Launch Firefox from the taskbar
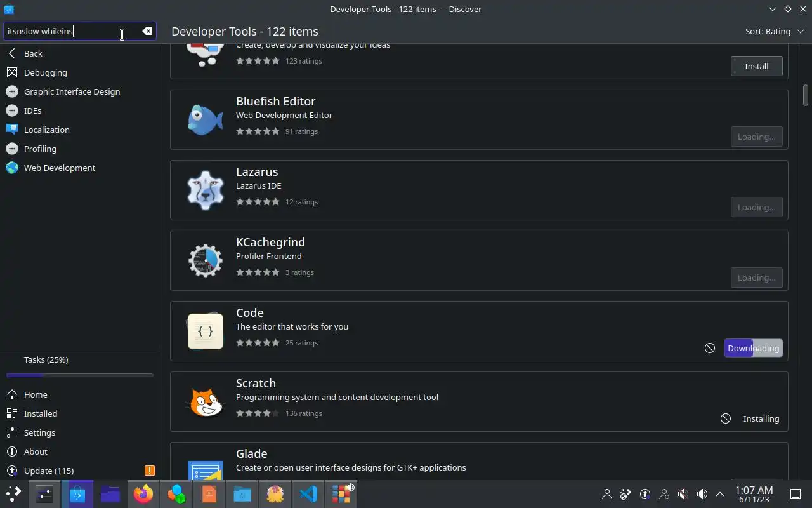This screenshot has width=812, height=508. [x=143, y=493]
